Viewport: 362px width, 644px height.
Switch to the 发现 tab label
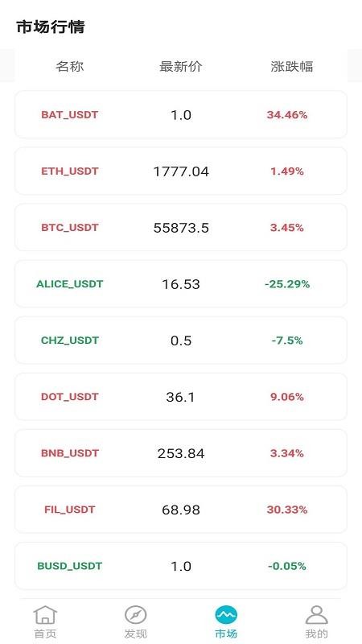pos(135,634)
